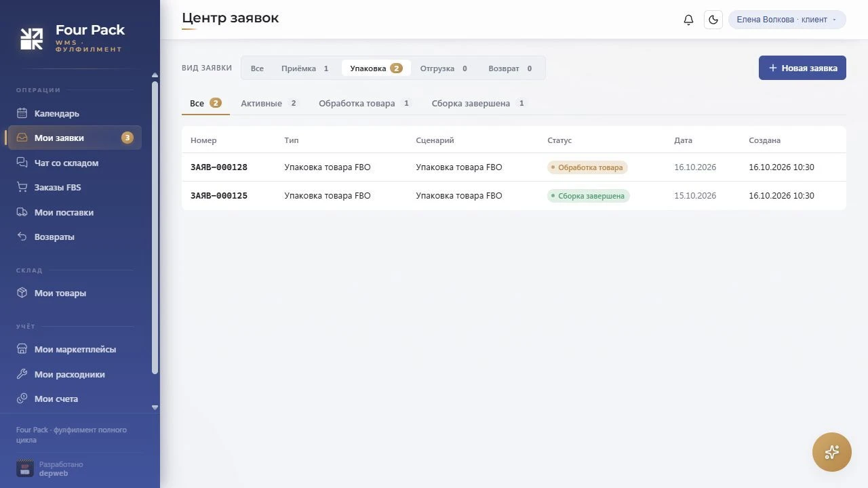Switch to the Активные status tab
The height and width of the screenshot is (488, 868).
click(x=269, y=103)
